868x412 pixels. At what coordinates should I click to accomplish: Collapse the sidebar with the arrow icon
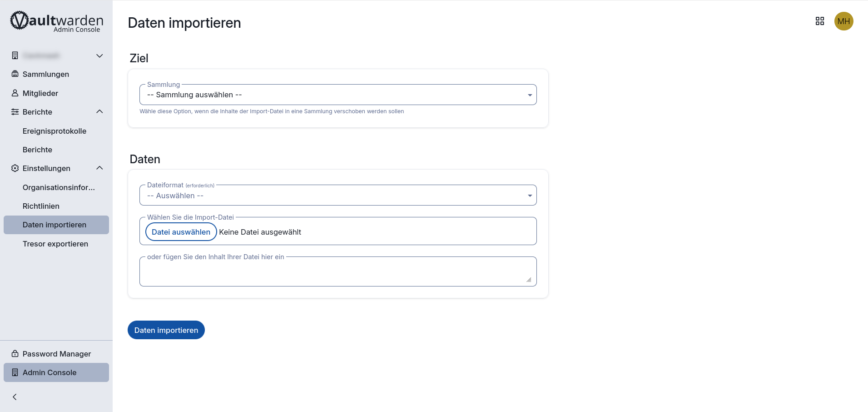(x=15, y=397)
